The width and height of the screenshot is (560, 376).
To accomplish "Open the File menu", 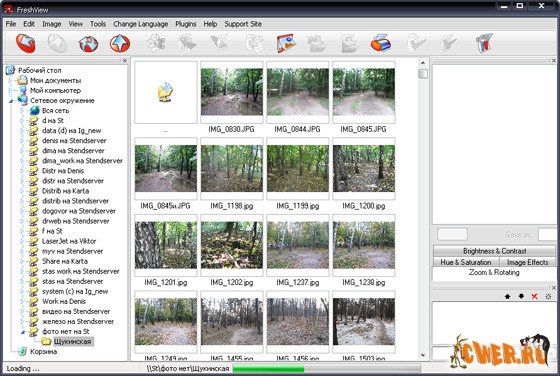I will click(11, 24).
